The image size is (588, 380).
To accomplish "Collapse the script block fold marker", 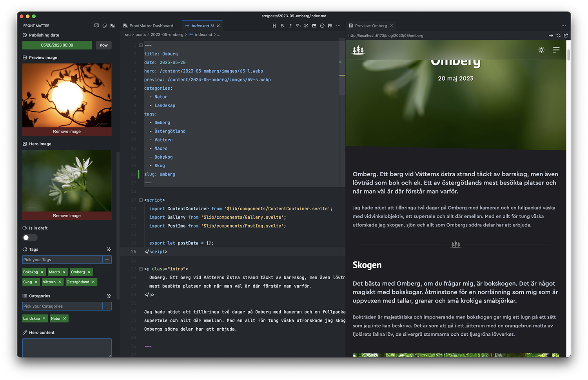I will 141,200.
